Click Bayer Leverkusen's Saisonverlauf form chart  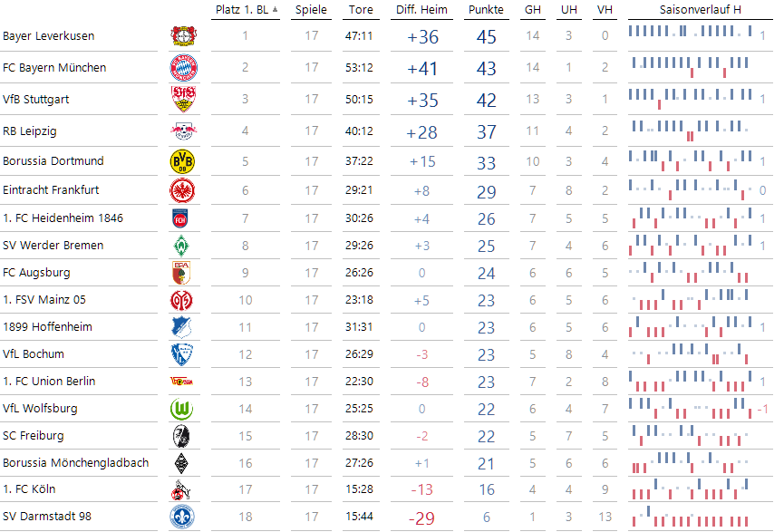[x=691, y=35]
